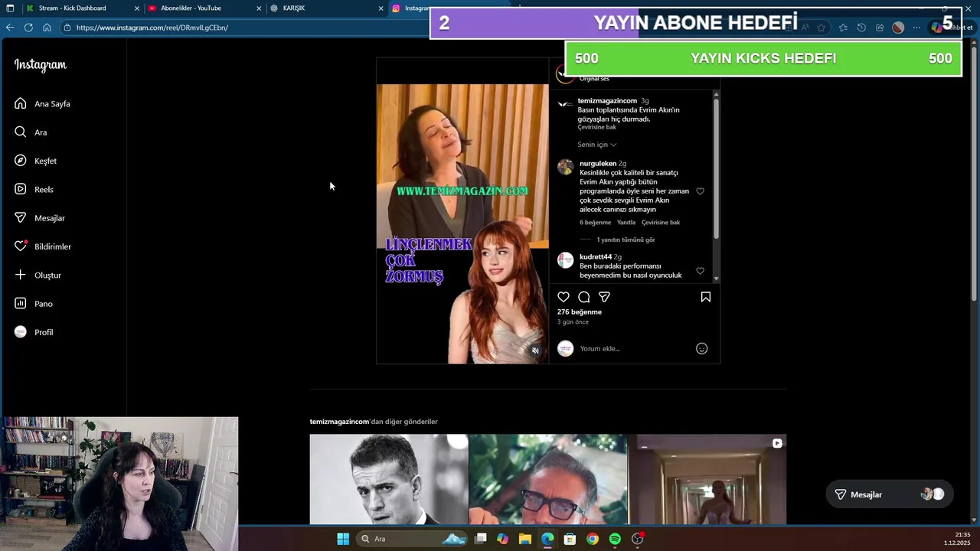Click nurguleken's avatar picture
Screen dimensions: 980x551
pyautogui.click(x=566, y=167)
